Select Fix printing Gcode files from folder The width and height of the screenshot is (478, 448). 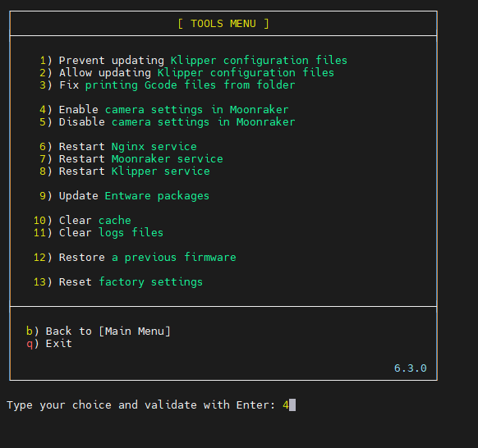tap(168, 85)
